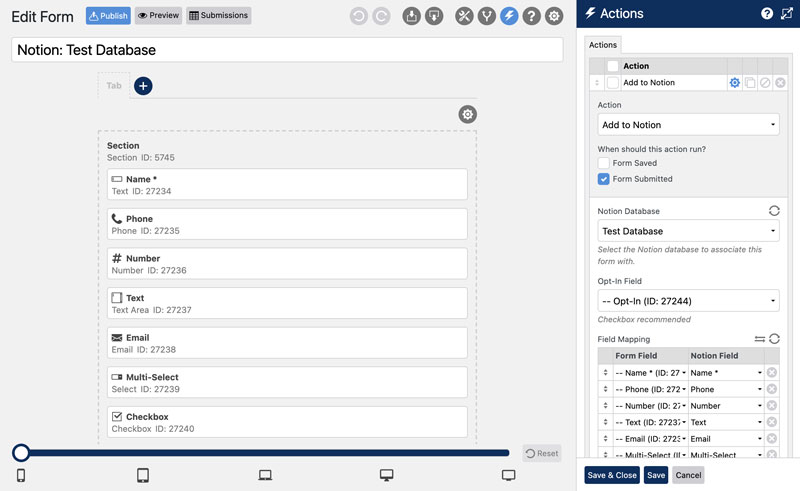Open the help question mark in toolbar
The image size is (800, 491).
pos(532,16)
